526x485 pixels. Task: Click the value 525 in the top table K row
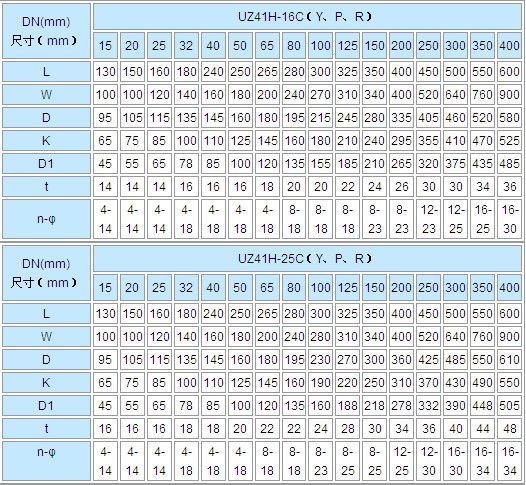(509, 141)
